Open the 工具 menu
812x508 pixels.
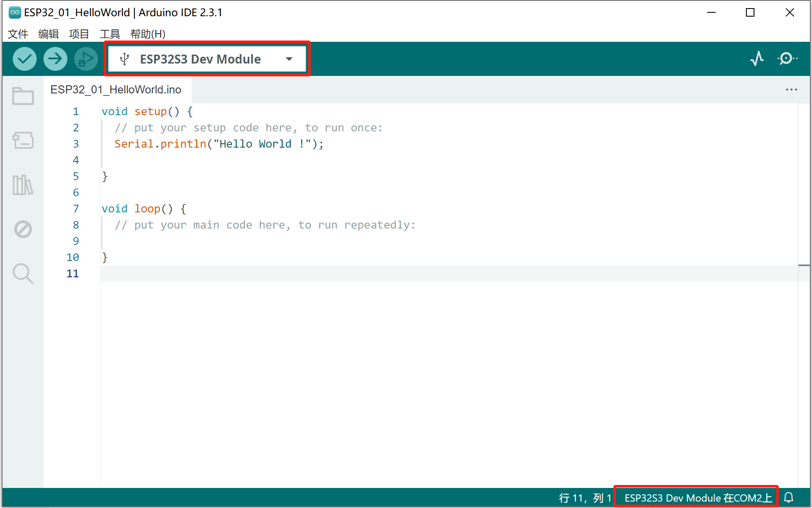coord(109,34)
